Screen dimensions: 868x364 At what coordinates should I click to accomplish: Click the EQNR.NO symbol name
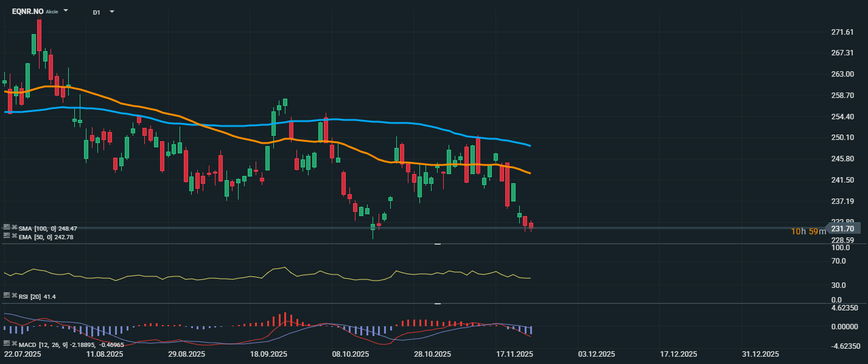(27, 12)
